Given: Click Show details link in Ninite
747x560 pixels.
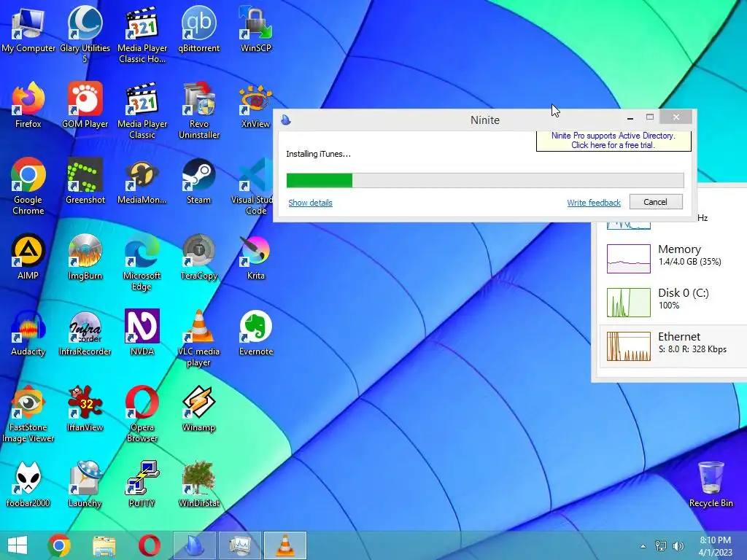Looking at the screenshot, I should click(310, 203).
